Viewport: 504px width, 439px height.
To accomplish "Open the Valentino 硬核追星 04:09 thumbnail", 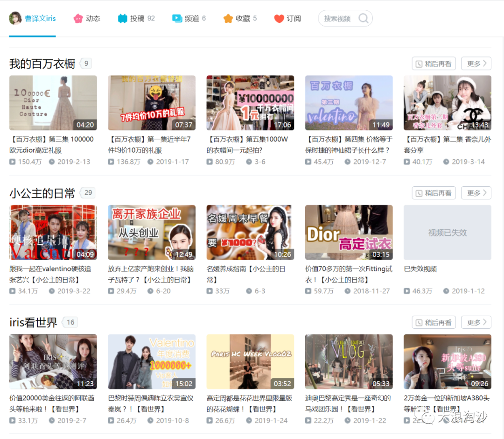I will tap(53, 232).
